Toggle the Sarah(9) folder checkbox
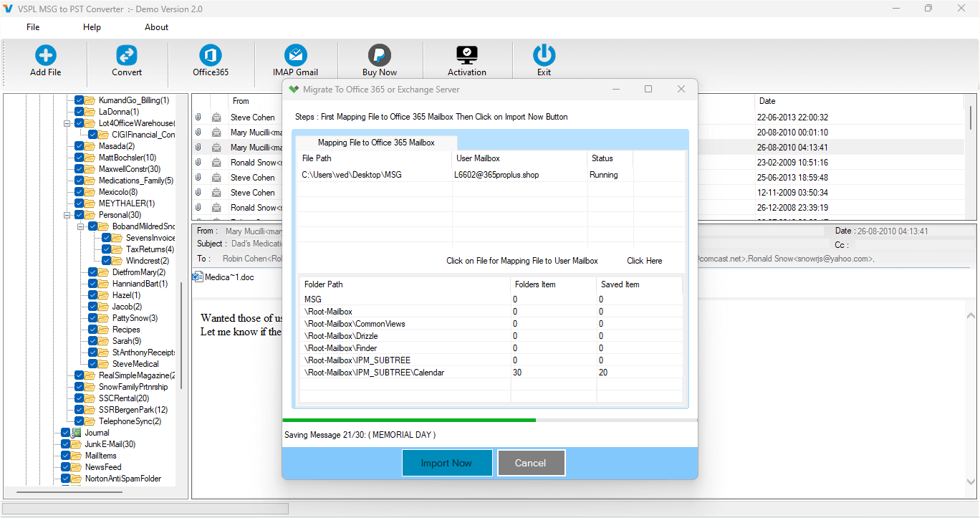The image size is (980, 518). 93,341
